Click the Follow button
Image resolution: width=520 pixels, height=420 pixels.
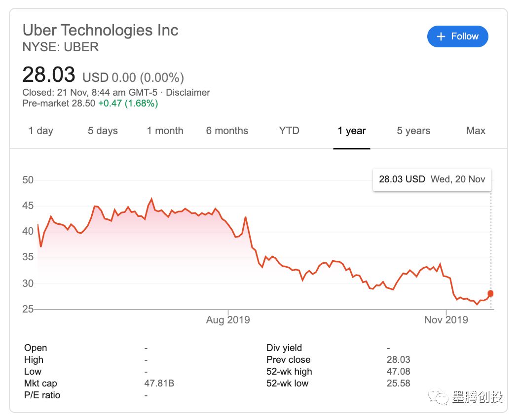(x=457, y=36)
